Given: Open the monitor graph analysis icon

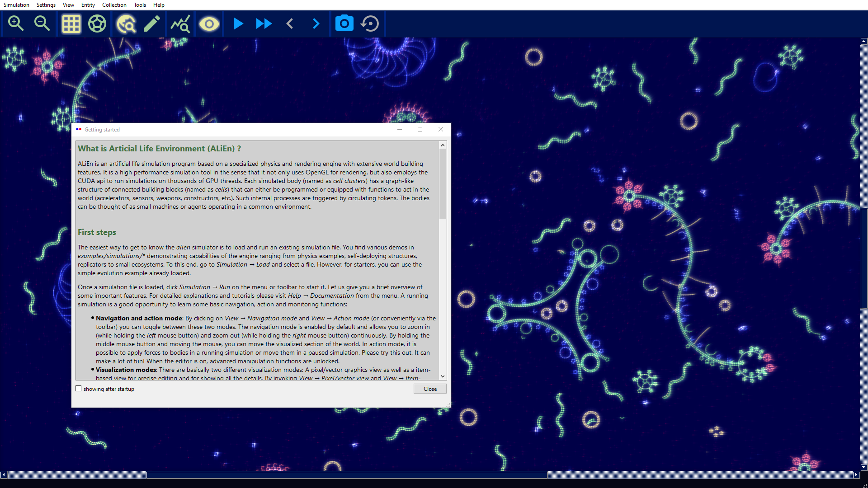Looking at the screenshot, I should [x=180, y=23].
